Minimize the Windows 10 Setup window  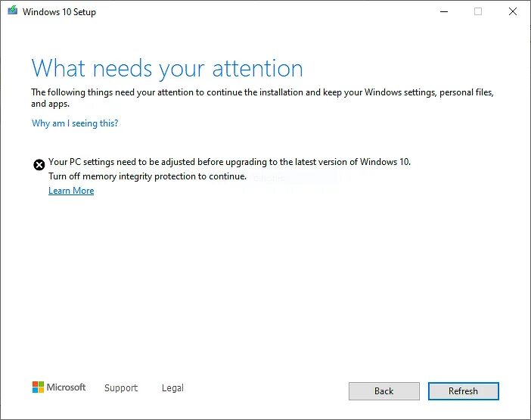[444, 11]
